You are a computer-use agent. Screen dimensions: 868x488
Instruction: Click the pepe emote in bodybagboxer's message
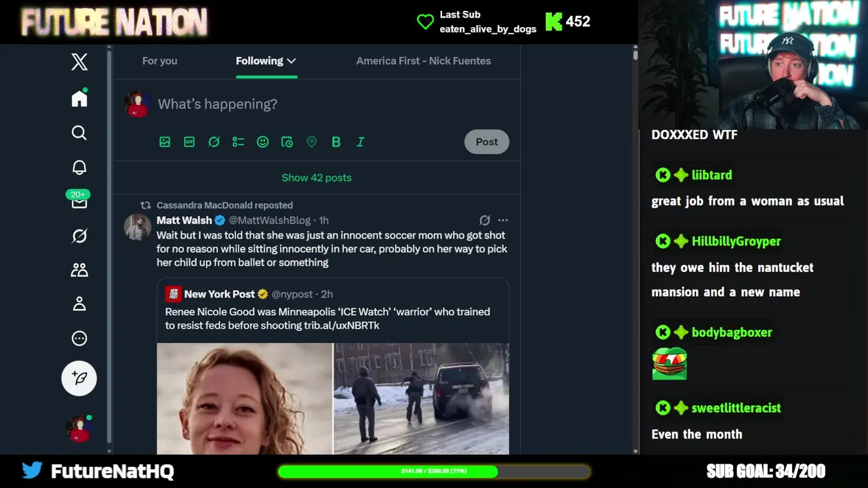pyautogui.click(x=669, y=363)
